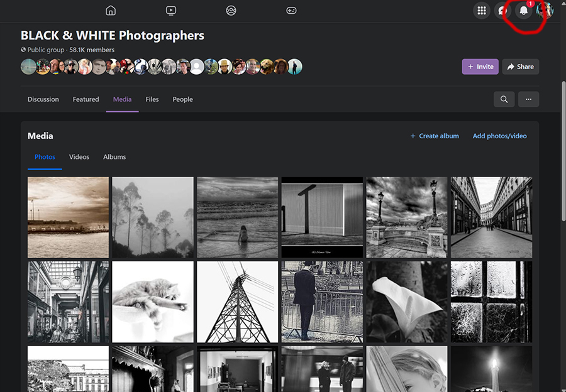Open the account profile picture menu
This screenshot has width=566, height=392.
coord(545,11)
